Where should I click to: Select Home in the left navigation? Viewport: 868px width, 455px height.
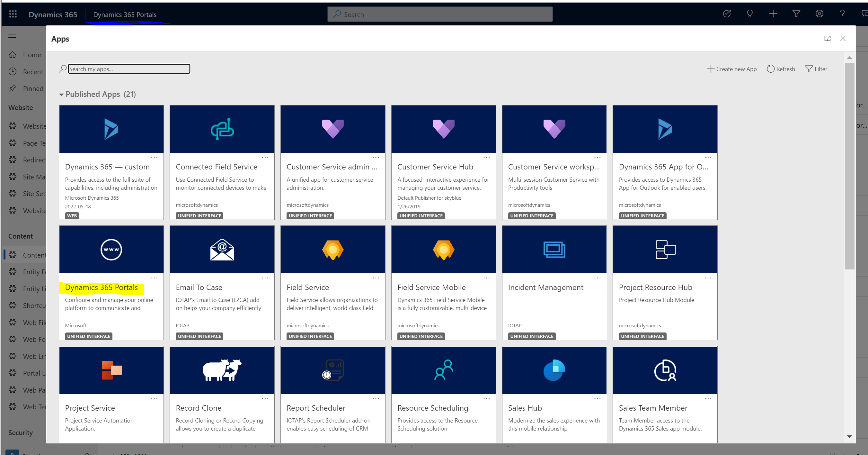(x=32, y=55)
